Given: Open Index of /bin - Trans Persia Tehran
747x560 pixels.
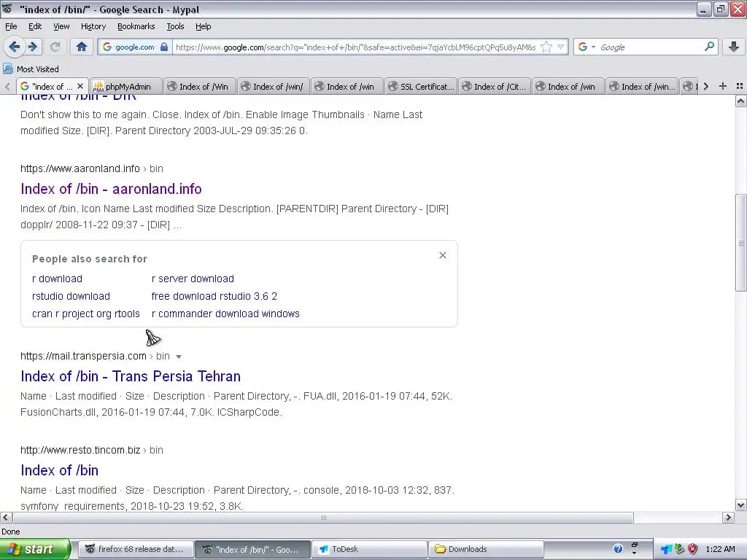Looking at the screenshot, I should click(131, 376).
